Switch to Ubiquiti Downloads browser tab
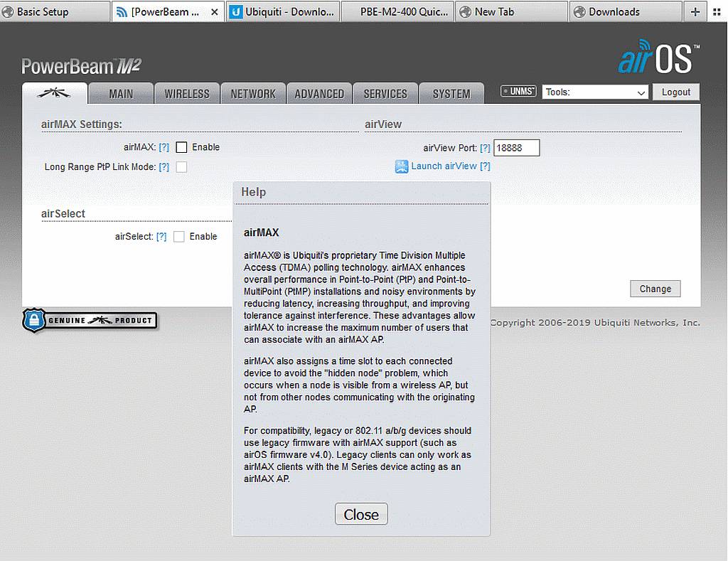Image resolution: width=728 pixels, height=561 pixels. (x=283, y=11)
